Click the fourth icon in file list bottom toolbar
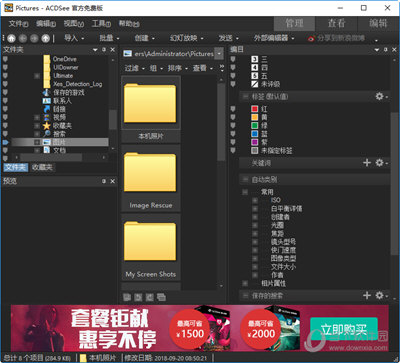Screen dimensions: 400x363 pyautogui.click(x=161, y=297)
